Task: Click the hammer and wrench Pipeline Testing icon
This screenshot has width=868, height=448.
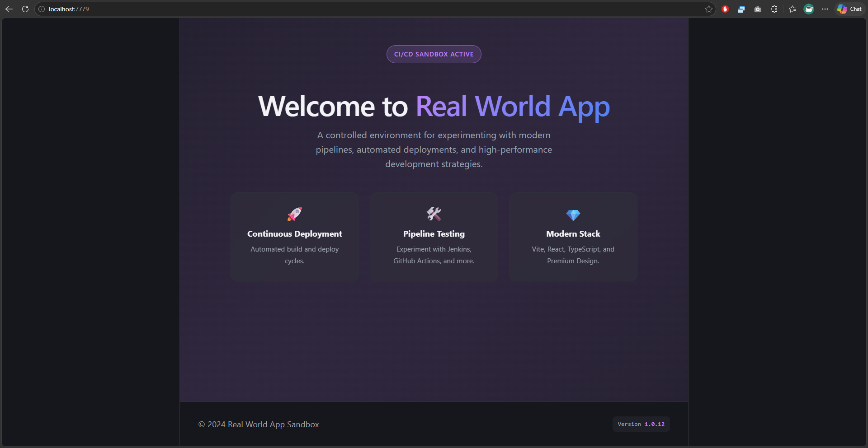Action: click(434, 214)
